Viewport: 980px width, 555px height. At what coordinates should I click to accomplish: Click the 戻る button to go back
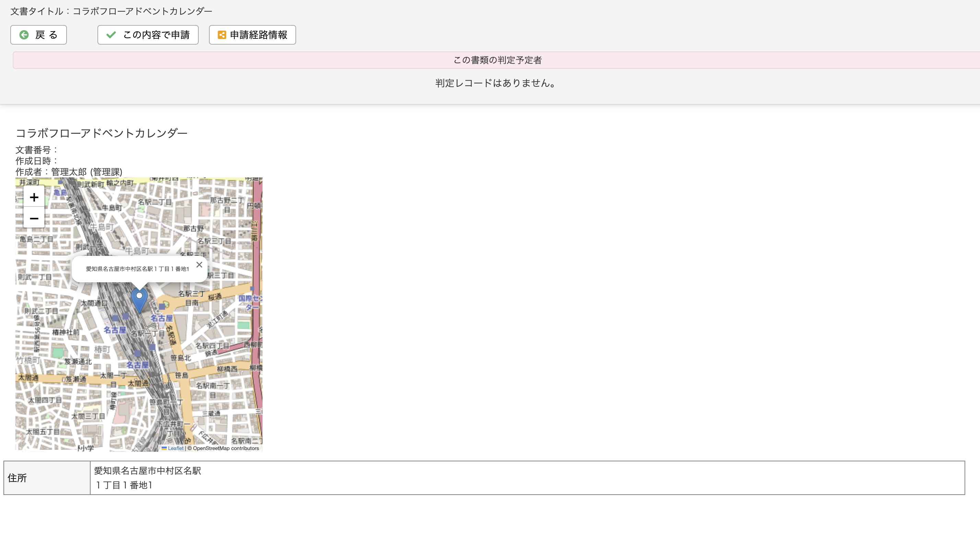point(38,35)
